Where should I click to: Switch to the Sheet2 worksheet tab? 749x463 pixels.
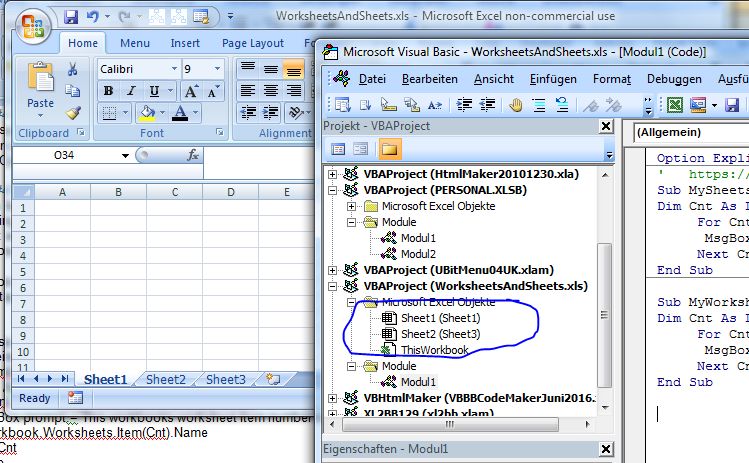click(165, 379)
